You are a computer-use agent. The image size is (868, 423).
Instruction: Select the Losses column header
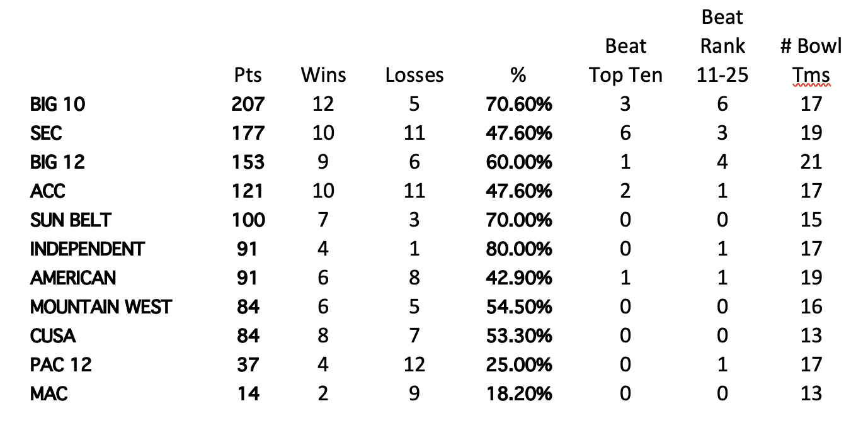pyautogui.click(x=414, y=76)
